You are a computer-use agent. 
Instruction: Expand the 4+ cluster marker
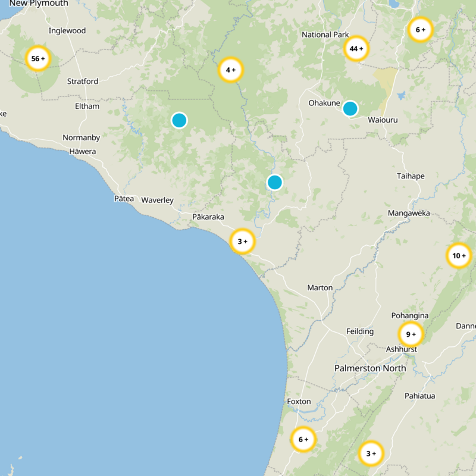click(231, 70)
